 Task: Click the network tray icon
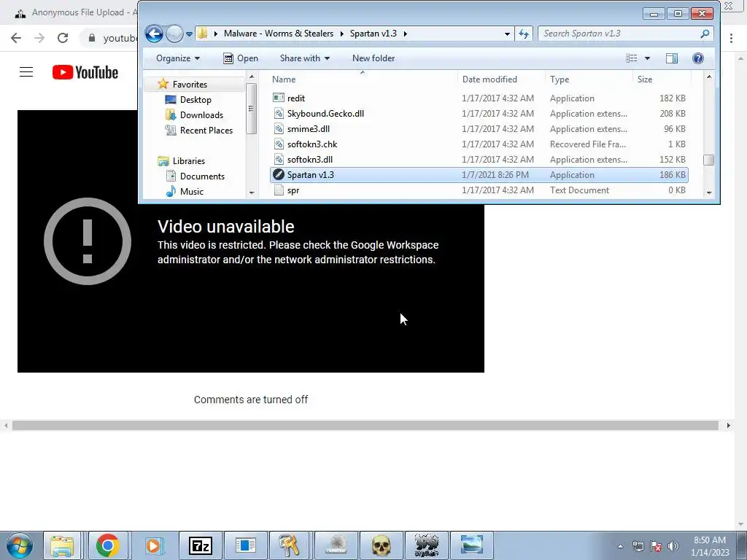tap(638, 546)
